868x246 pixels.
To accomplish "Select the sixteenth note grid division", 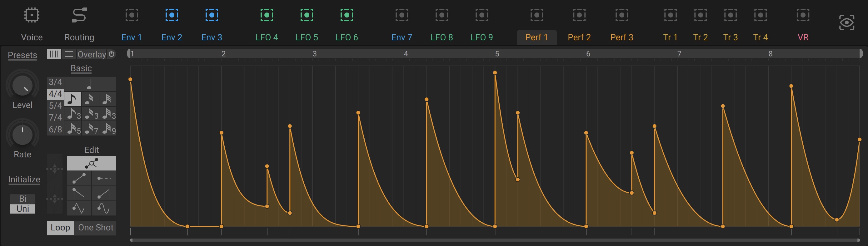I will pos(90,99).
